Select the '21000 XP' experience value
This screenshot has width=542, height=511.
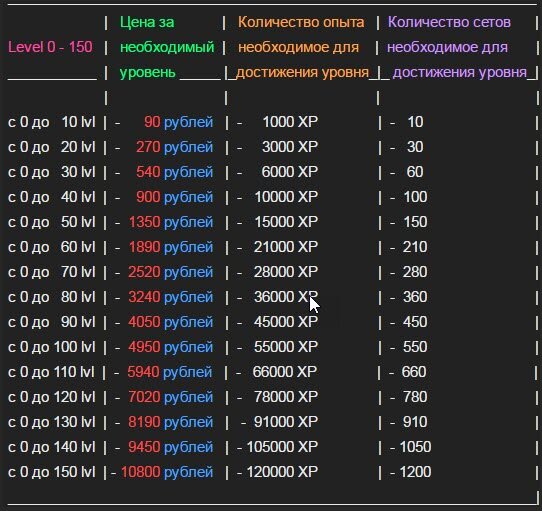tap(286, 247)
